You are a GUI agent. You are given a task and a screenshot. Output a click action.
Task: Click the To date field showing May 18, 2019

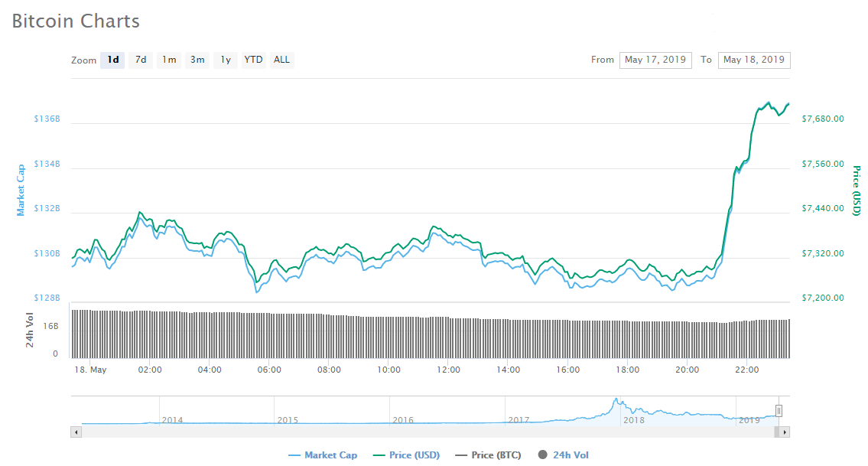754,60
